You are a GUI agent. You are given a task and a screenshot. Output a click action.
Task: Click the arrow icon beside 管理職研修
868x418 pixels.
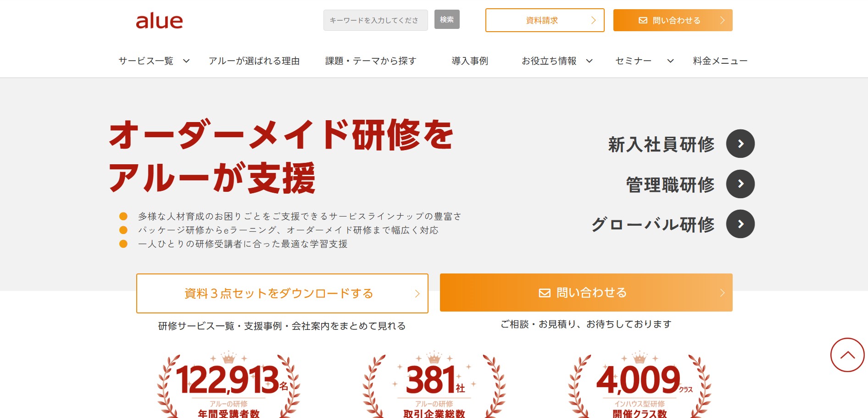(740, 184)
